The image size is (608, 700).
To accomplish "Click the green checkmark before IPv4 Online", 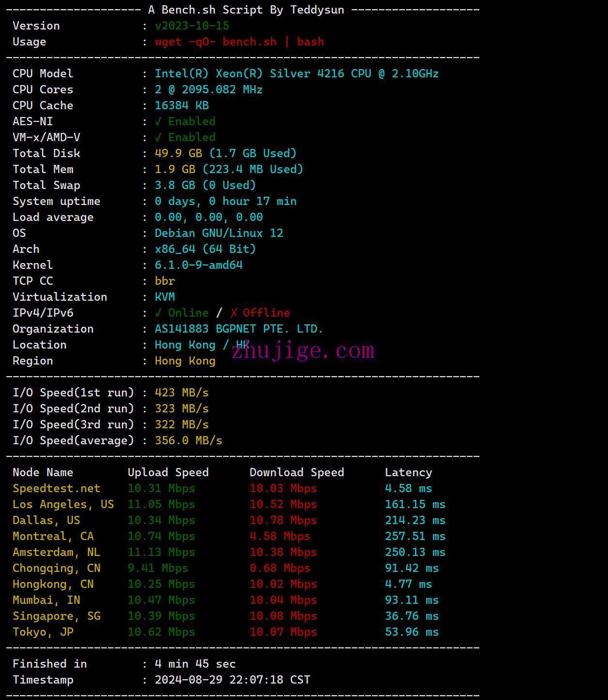I will 158,313.
